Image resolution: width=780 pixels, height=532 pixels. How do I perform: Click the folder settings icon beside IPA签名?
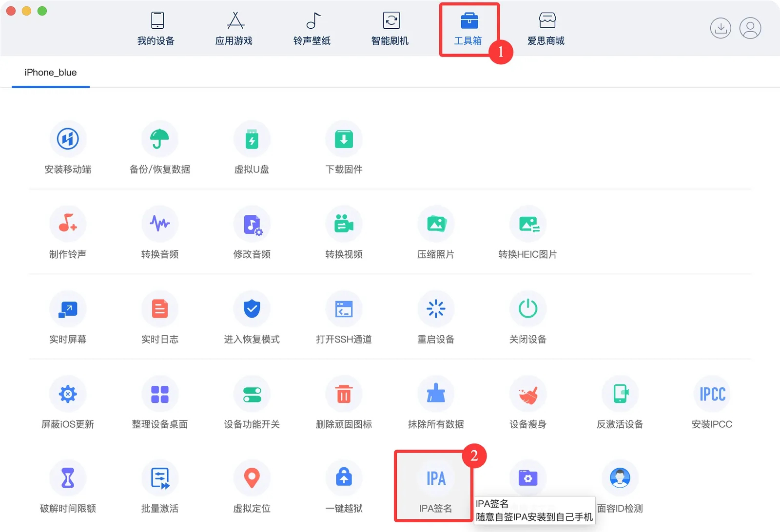[x=528, y=478]
